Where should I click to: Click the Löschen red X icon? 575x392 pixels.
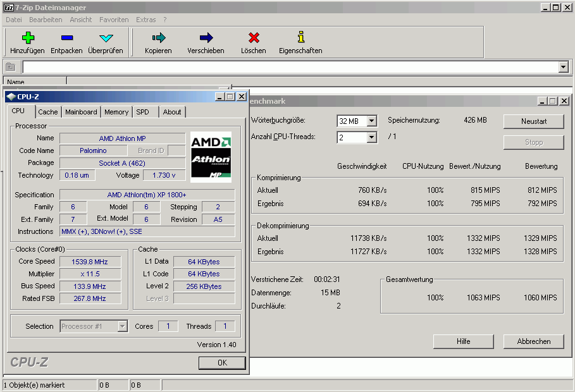click(254, 37)
